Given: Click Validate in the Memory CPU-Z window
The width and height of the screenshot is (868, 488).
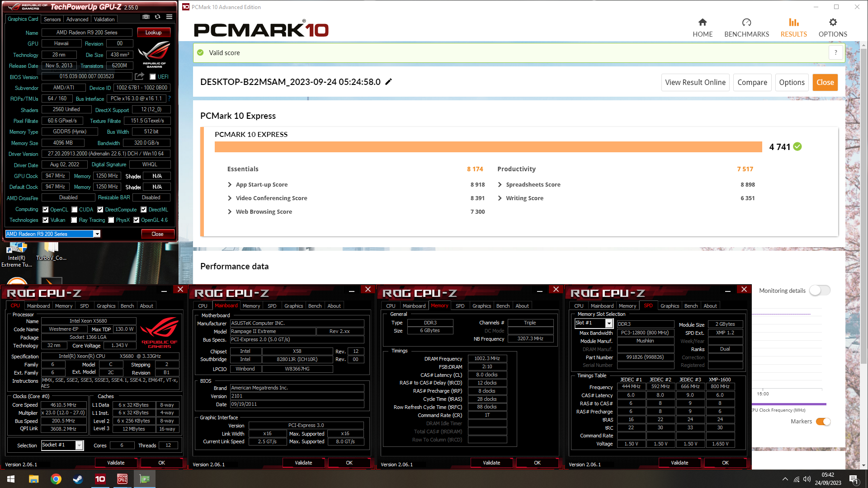Looking at the screenshot, I should pyautogui.click(x=491, y=463).
